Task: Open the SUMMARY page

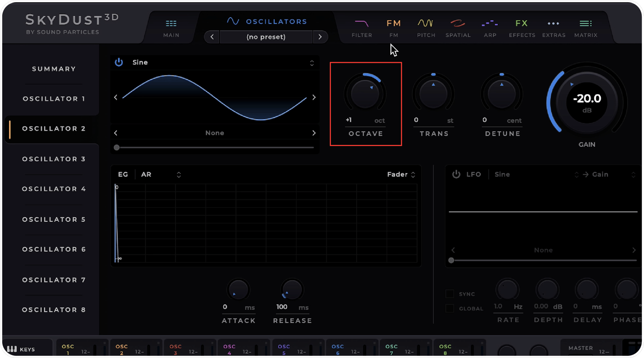Action: 54,69
